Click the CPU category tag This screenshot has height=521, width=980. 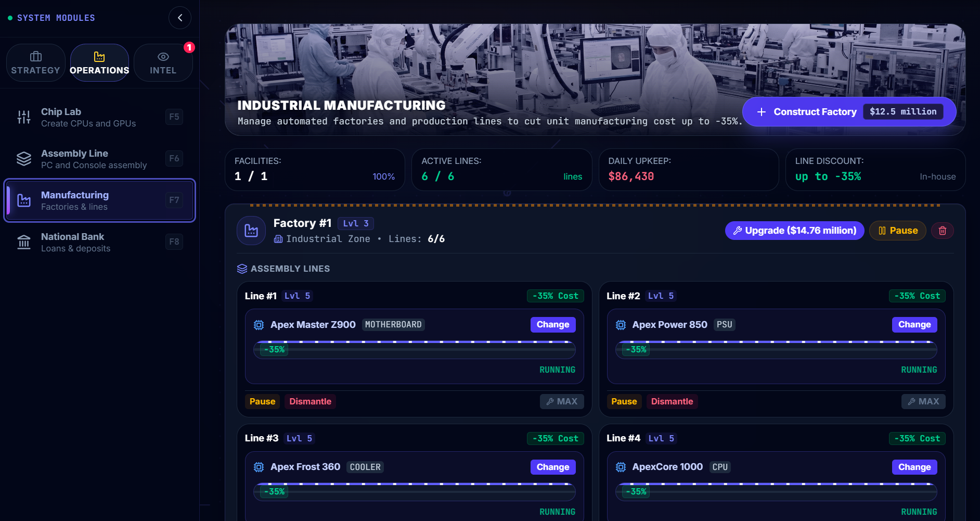[x=720, y=467]
